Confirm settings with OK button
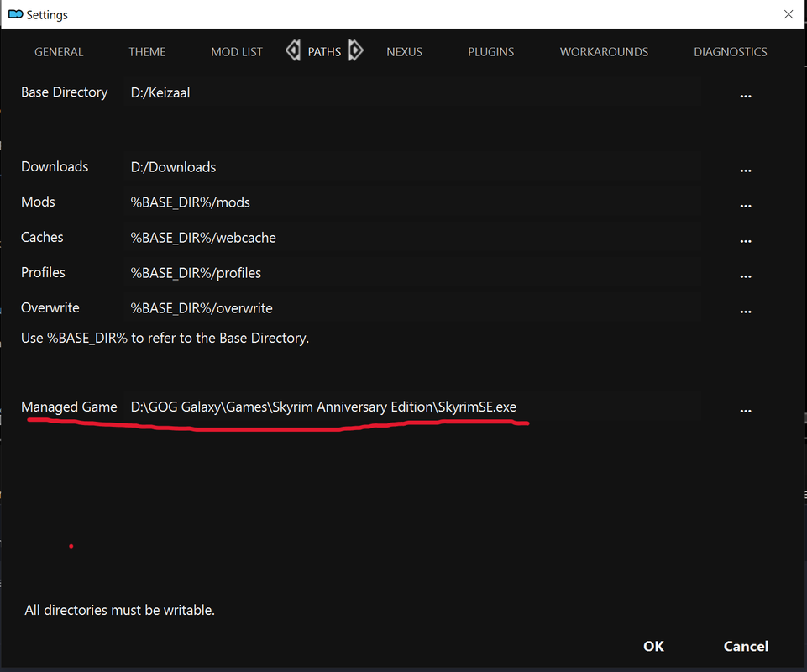This screenshot has width=807, height=672. 653,646
